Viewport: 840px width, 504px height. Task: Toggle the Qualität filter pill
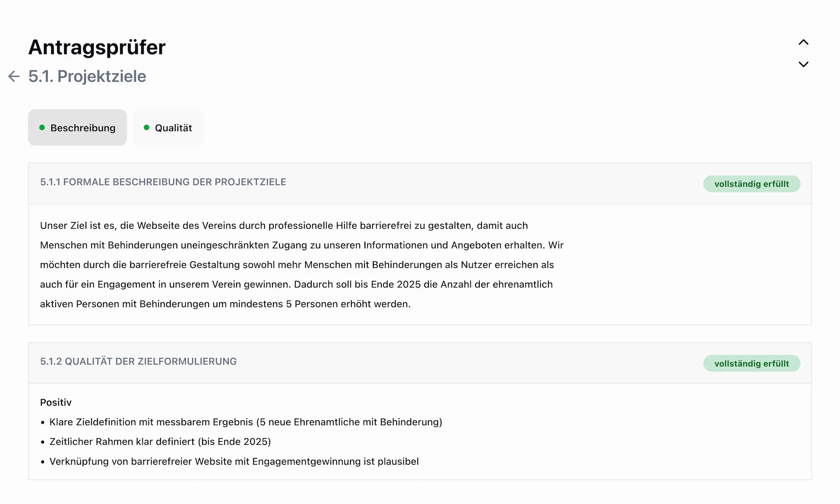pos(168,127)
